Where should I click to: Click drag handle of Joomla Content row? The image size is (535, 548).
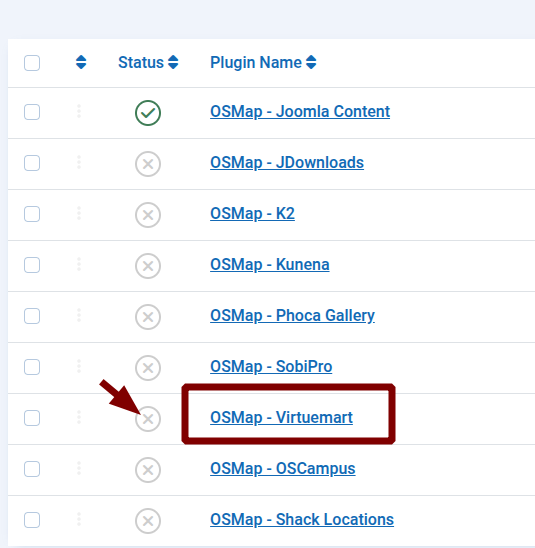pos(79,111)
